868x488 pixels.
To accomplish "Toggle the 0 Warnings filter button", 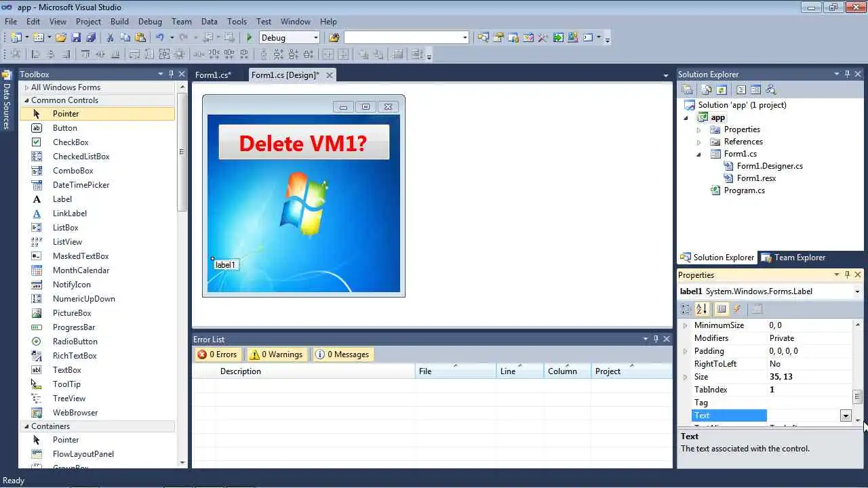I will (x=275, y=354).
